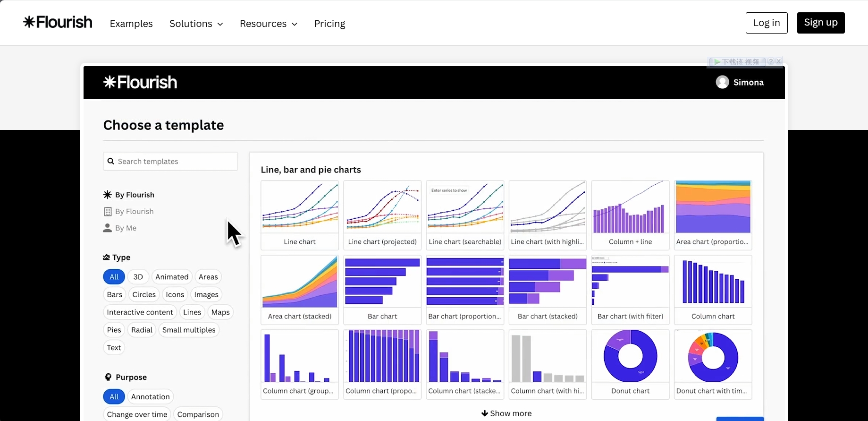Choose the Bar chart template

point(382,290)
